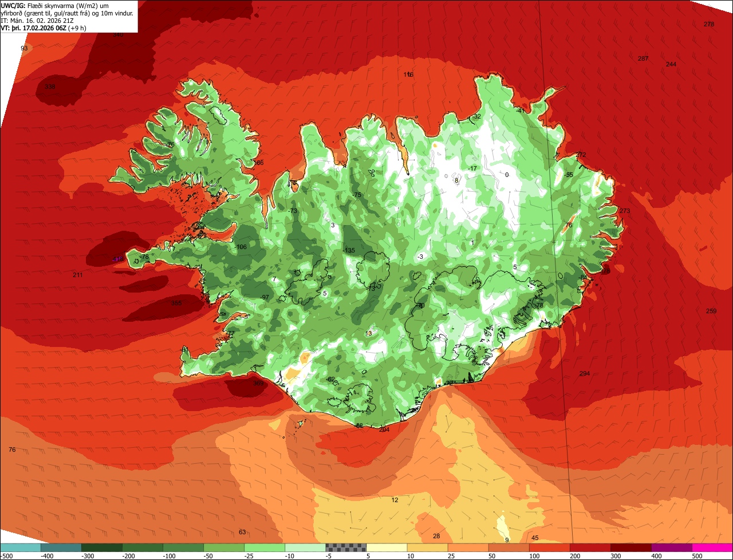This screenshot has height=560, width=733.
Task: Pick the pale green -10 to -5 swatch
Action: point(305,547)
